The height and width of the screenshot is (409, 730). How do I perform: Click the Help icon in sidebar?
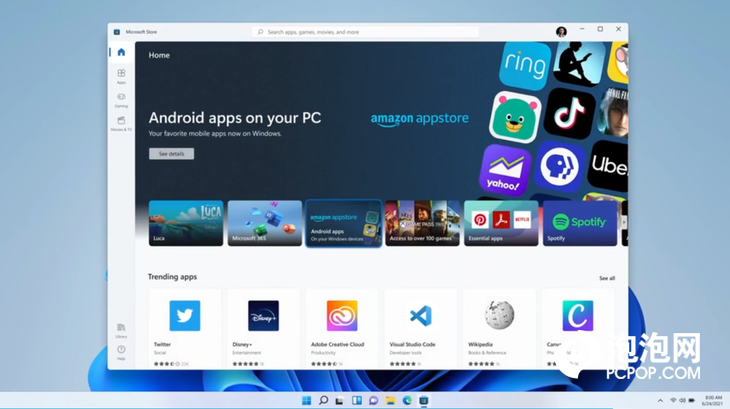point(121,351)
